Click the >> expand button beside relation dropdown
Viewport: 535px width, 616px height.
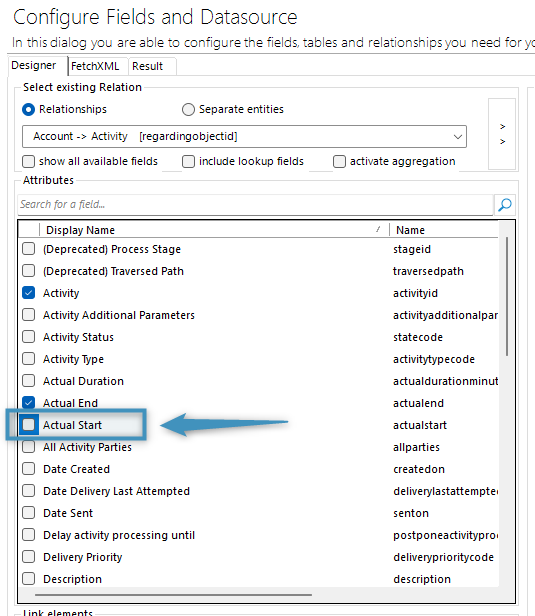click(x=502, y=134)
